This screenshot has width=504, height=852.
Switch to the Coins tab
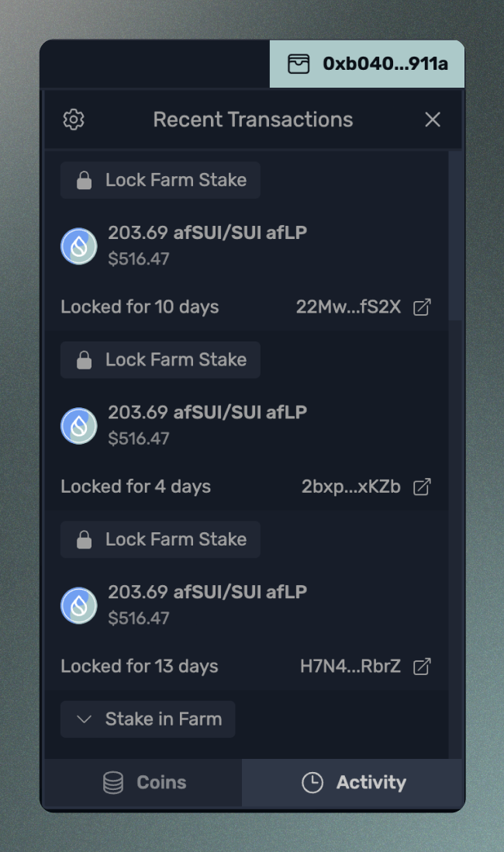click(x=144, y=782)
